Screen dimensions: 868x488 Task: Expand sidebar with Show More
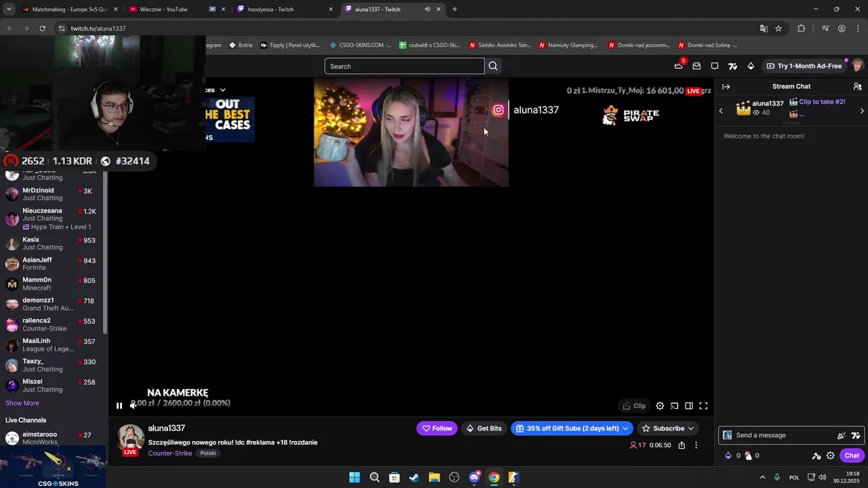tap(22, 403)
